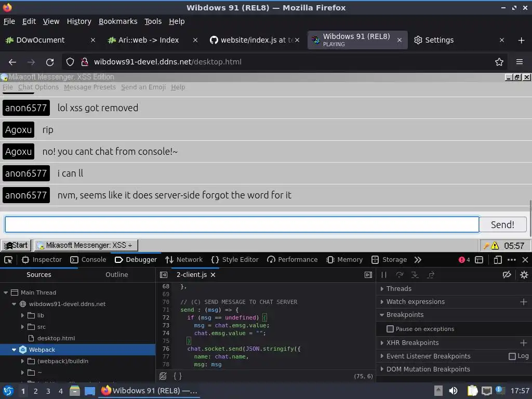
Task: Pause script execution in debugger
Action: pos(384,275)
